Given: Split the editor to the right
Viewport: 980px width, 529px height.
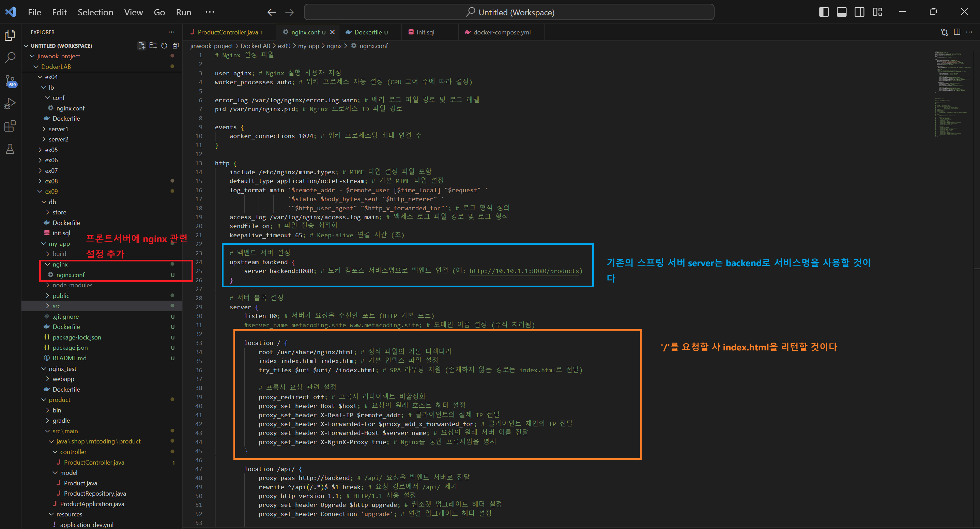Looking at the screenshot, I should tap(957, 32).
